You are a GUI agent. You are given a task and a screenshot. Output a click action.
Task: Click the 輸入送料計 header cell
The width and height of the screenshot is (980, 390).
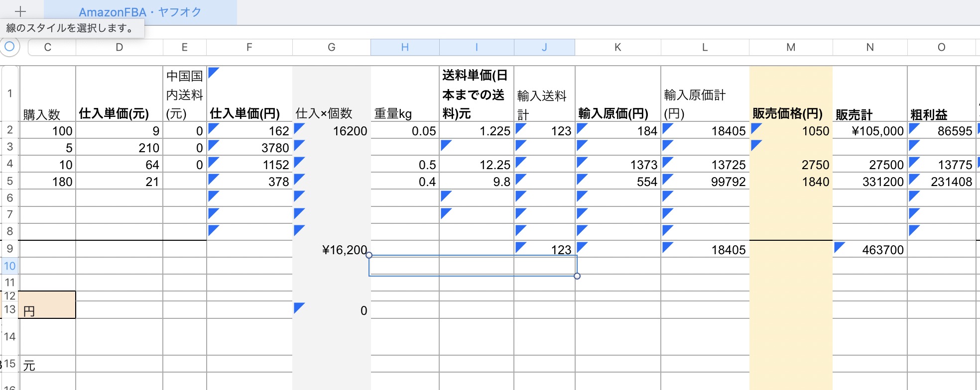[x=545, y=94]
